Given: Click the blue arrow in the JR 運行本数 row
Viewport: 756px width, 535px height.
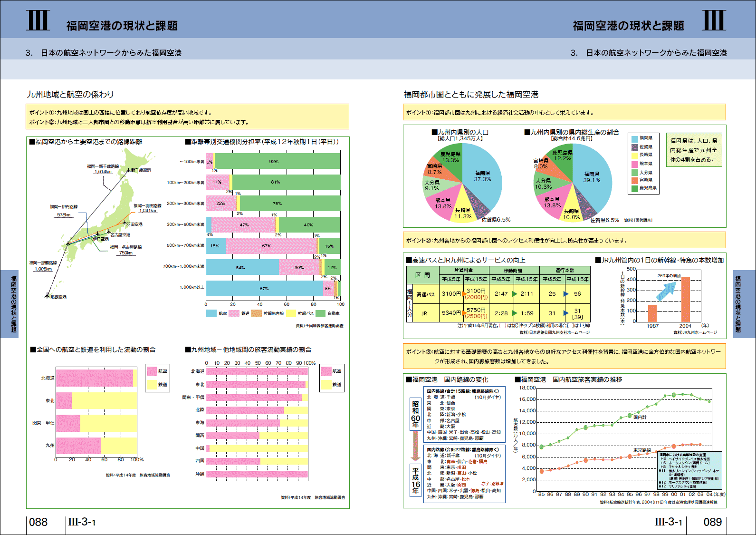Looking at the screenshot, I should [566, 313].
